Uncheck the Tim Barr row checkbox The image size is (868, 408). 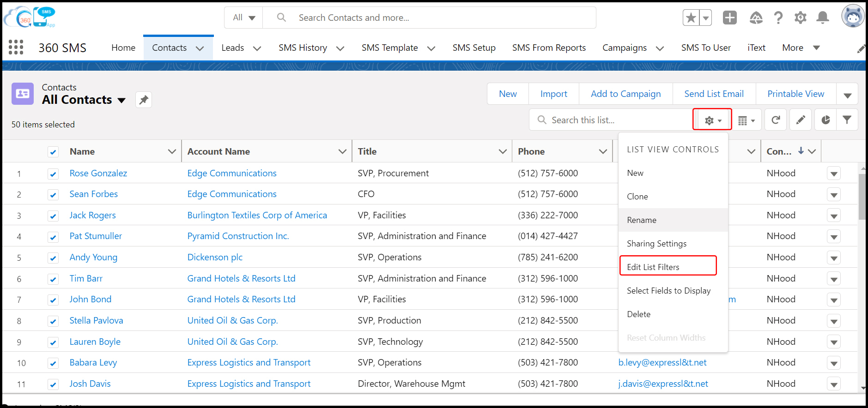tap(53, 279)
